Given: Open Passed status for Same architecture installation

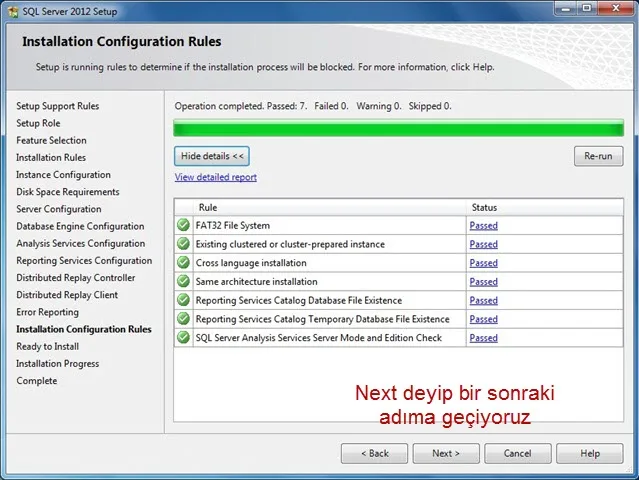Looking at the screenshot, I should tap(483, 282).
